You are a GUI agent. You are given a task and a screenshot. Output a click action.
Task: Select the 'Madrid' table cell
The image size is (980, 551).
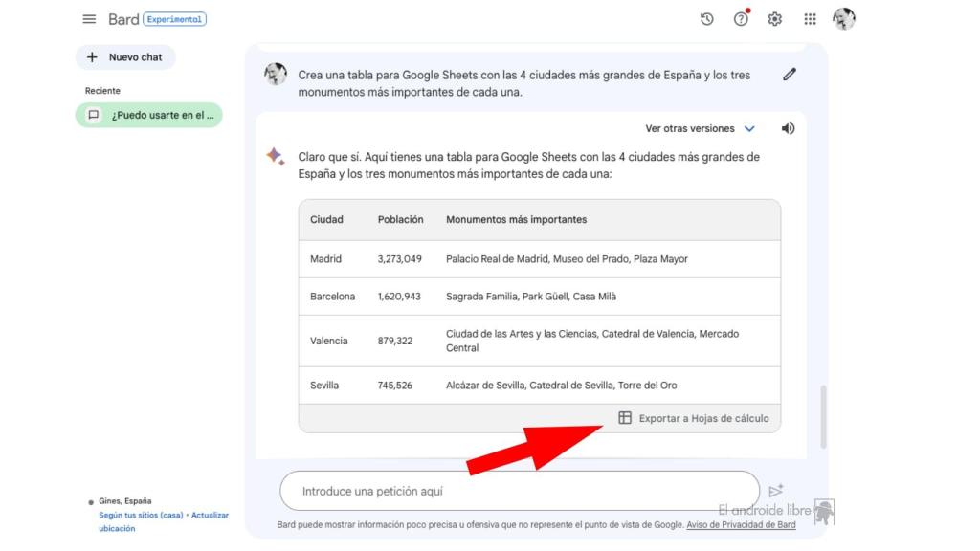(325, 258)
